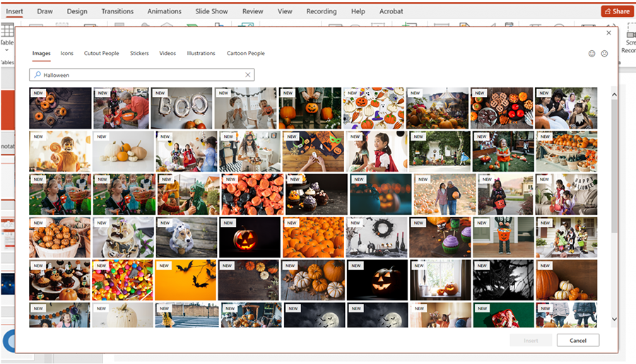This screenshot has height=364, width=636.
Task: Select the white and orange pumpkins on white image
Action: point(123,151)
